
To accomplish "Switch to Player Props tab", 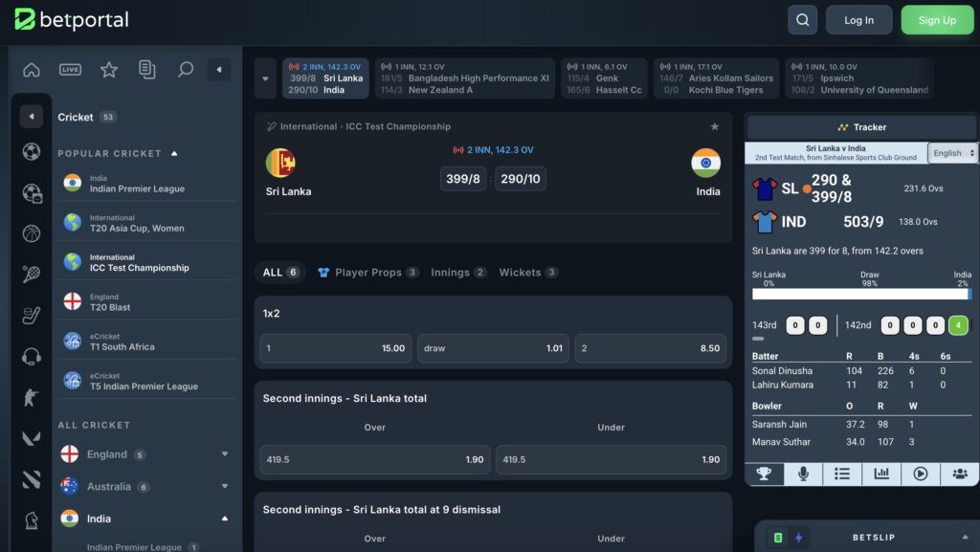I will (x=367, y=273).
